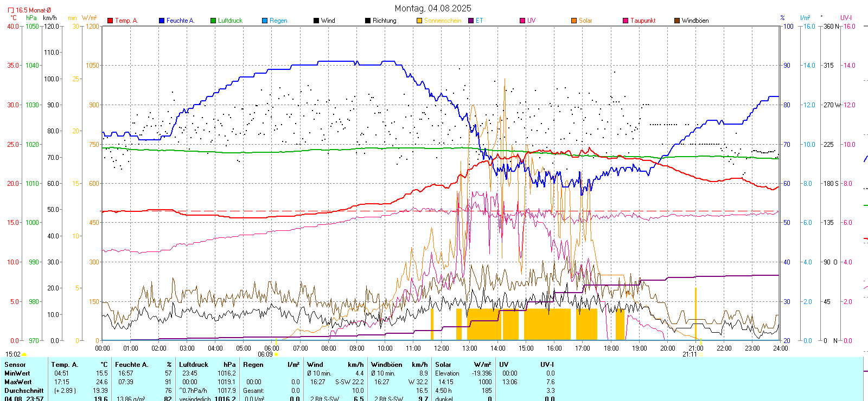The width and height of the screenshot is (868, 401).
Task: Click the date title Montag, 04.08.2025
Action: point(433,8)
